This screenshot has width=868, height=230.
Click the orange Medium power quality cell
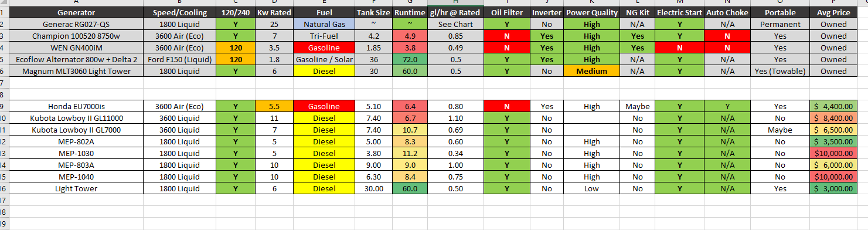(591, 71)
